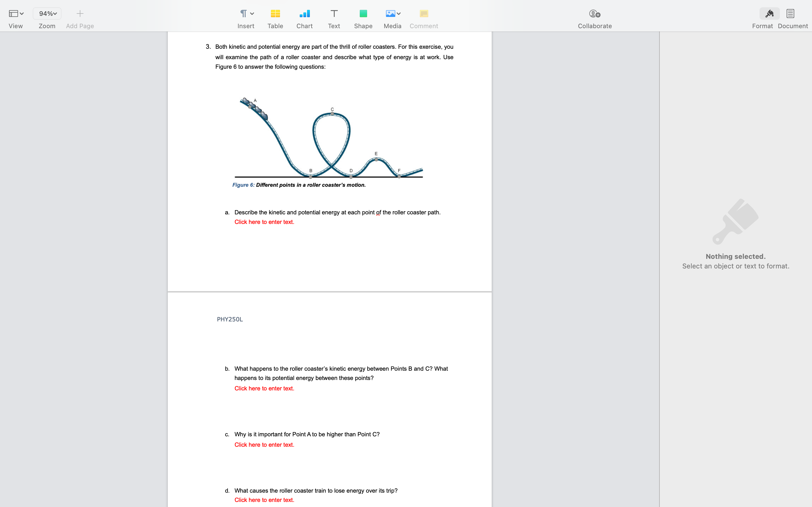Open the Collaborate sharing options
The image size is (812, 507).
click(x=595, y=14)
